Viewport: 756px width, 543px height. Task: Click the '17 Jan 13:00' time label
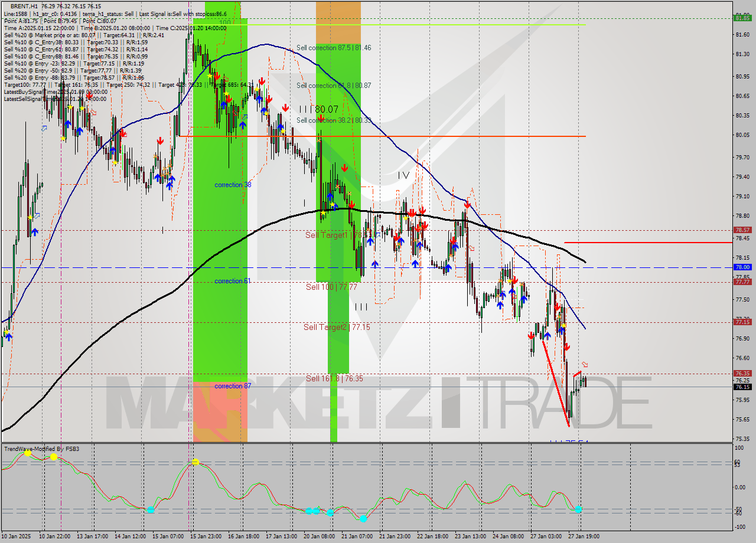coord(281,537)
